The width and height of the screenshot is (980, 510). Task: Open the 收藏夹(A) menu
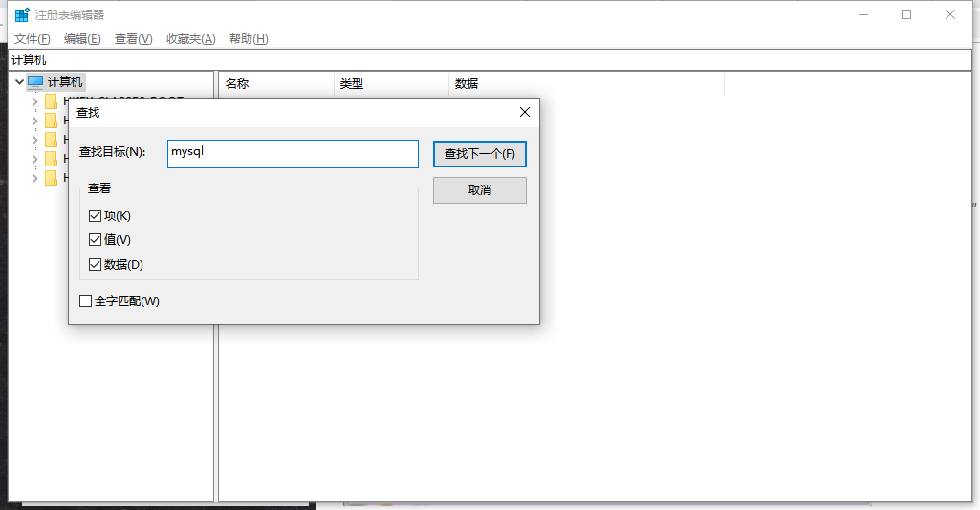click(190, 39)
